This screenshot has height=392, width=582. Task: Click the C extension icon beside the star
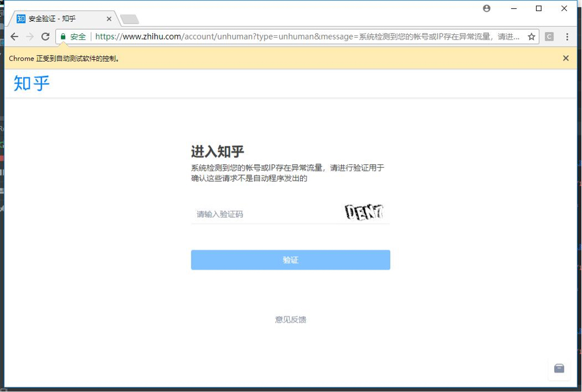549,36
